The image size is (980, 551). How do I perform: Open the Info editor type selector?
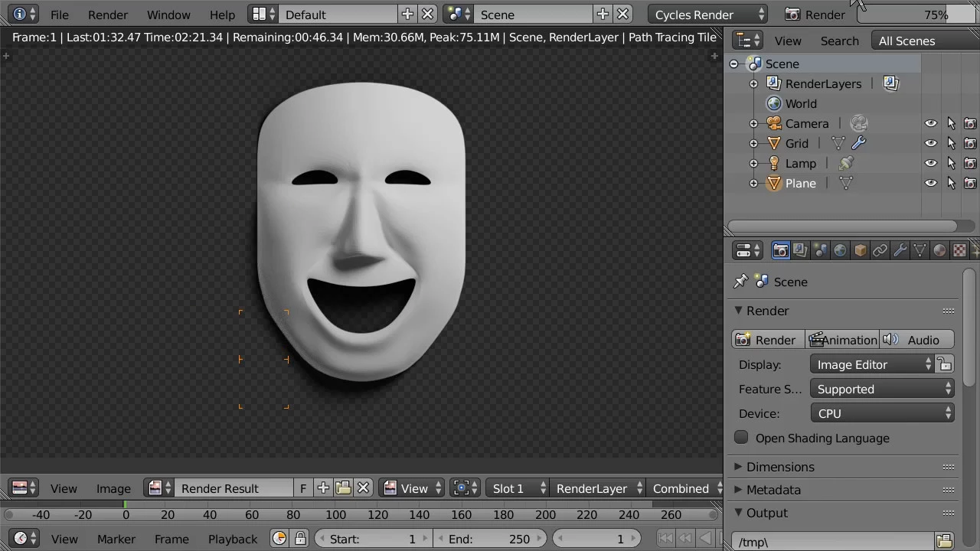pyautogui.click(x=24, y=15)
